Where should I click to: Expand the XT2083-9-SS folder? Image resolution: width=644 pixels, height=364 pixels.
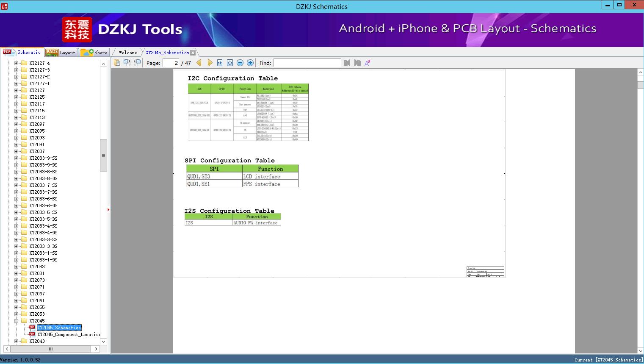click(x=17, y=158)
